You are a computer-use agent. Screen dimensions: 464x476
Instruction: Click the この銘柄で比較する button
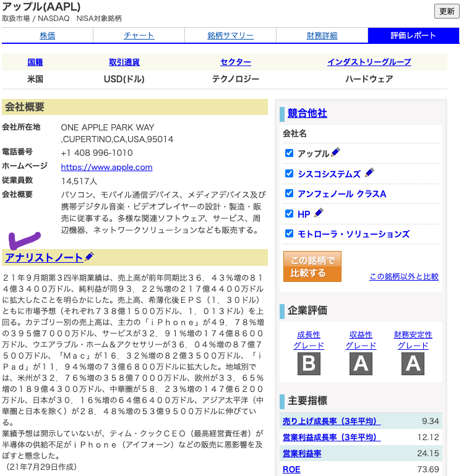tap(312, 266)
